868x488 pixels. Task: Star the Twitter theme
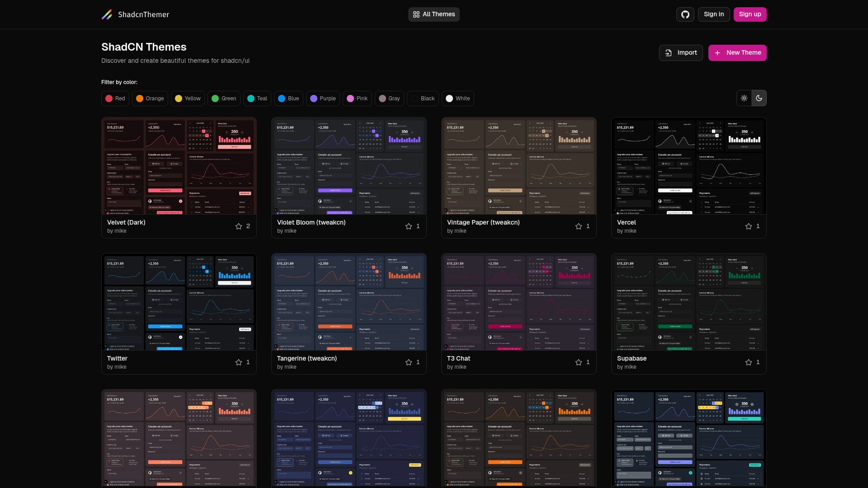(239, 362)
